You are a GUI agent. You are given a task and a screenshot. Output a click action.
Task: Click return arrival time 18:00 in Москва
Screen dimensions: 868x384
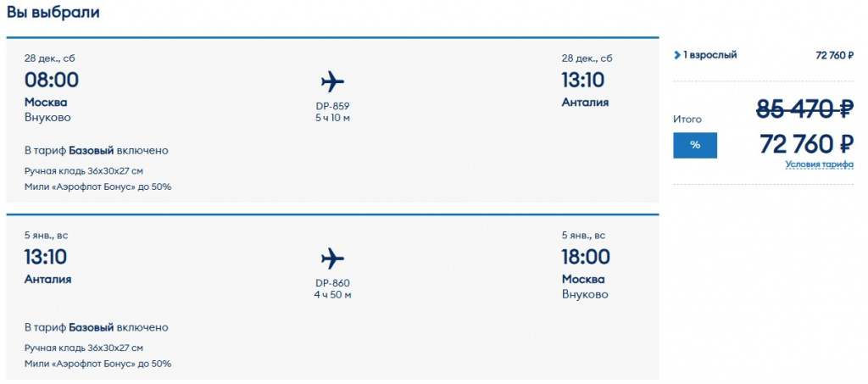point(584,257)
